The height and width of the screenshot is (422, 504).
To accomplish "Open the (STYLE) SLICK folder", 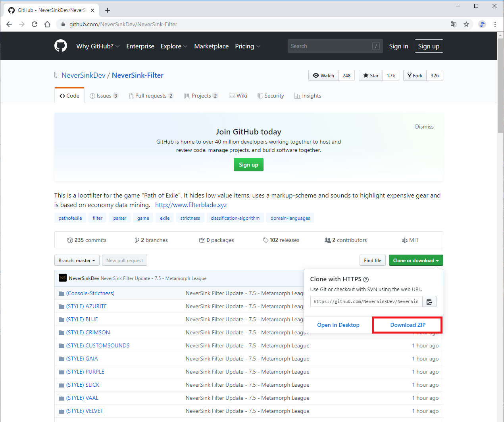I will (x=83, y=385).
